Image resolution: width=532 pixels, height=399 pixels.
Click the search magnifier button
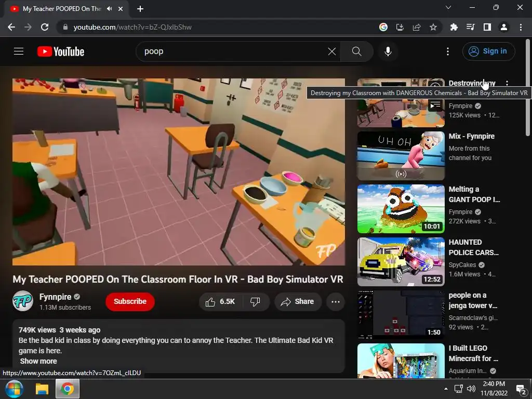(356, 51)
